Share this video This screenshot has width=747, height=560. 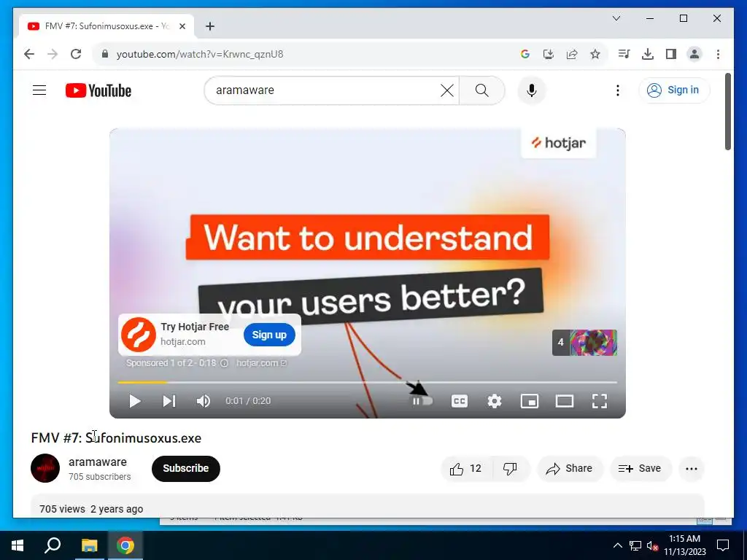point(570,469)
